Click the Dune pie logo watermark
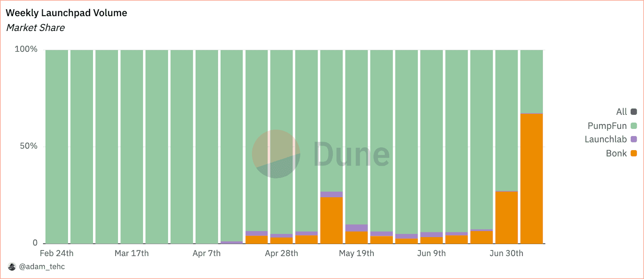Viewport: 644px width, 279px height. pyautogui.click(x=276, y=154)
